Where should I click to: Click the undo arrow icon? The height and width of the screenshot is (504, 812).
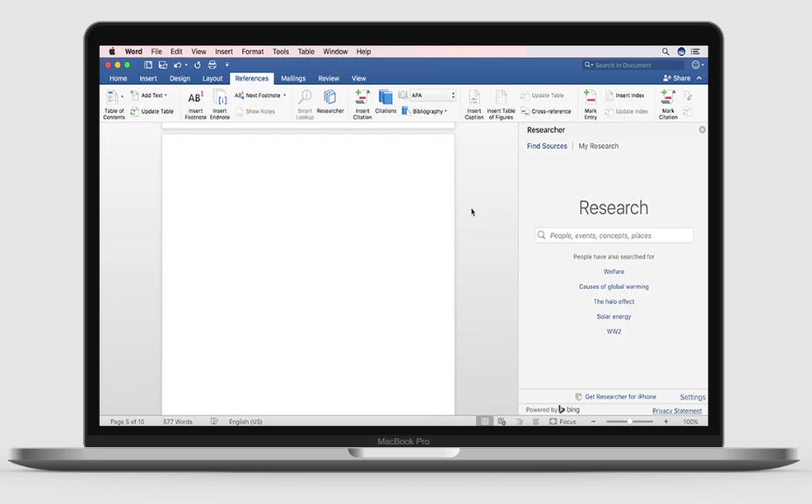click(x=178, y=65)
